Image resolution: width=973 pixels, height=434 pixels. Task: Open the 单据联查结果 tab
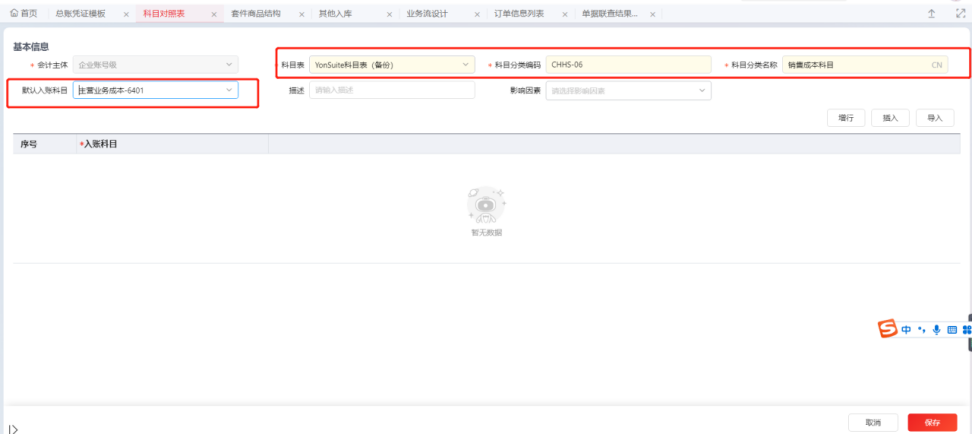(x=609, y=14)
